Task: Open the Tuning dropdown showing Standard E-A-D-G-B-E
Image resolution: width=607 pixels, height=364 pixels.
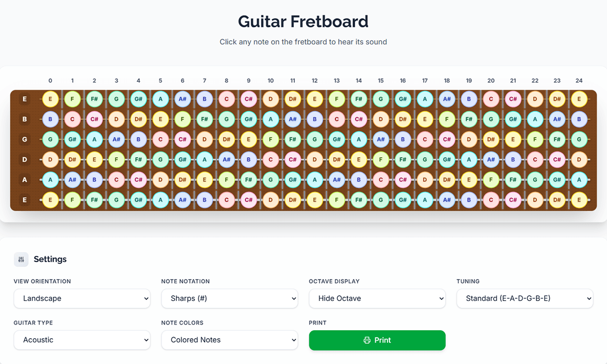Action: [525, 298]
